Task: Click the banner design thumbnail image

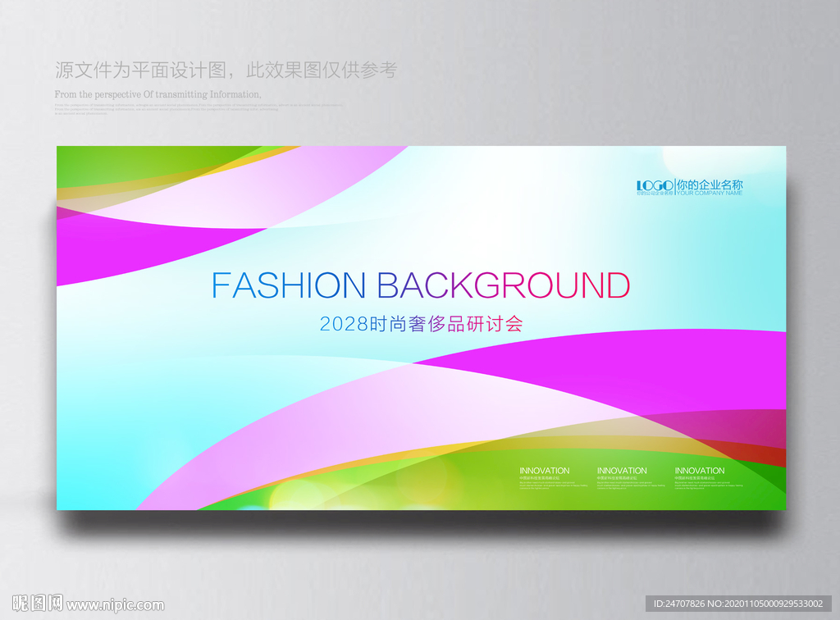Action: coord(421,328)
